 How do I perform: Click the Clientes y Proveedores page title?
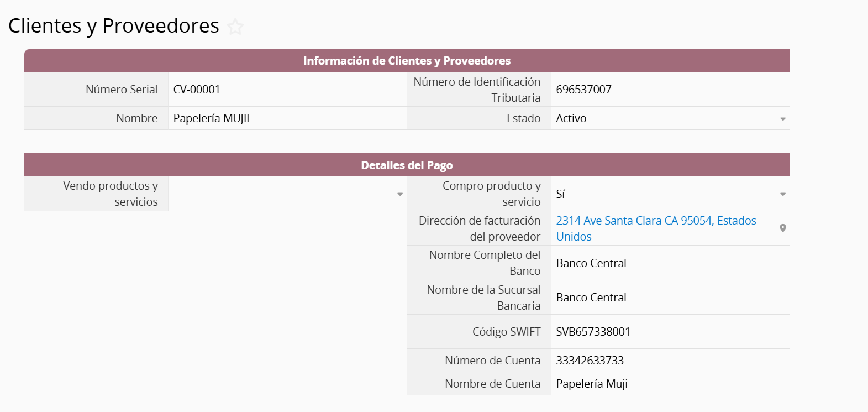[x=114, y=26]
